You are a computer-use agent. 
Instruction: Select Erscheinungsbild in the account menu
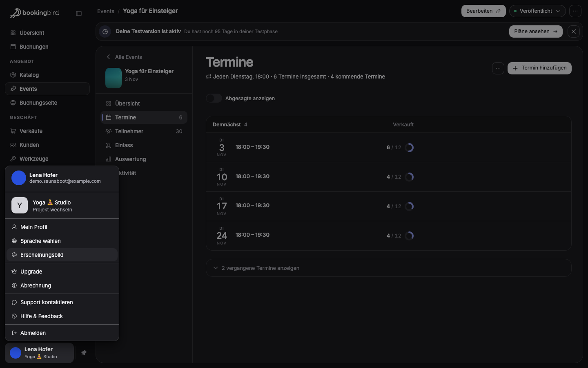pyautogui.click(x=62, y=255)
